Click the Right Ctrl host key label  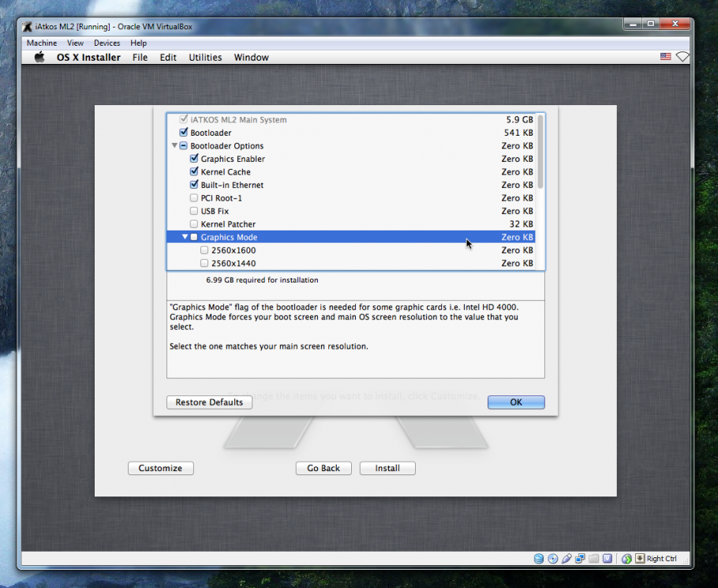[661, 558]
